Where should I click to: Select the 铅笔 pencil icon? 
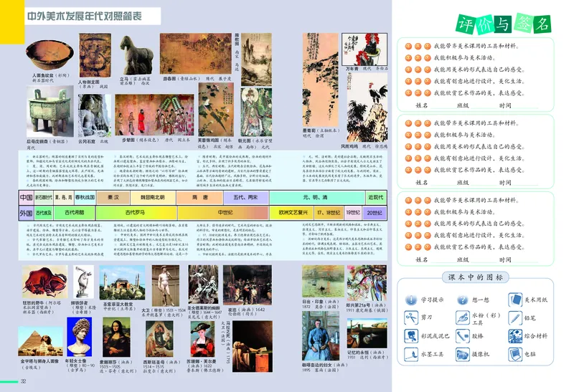point(514,317)
